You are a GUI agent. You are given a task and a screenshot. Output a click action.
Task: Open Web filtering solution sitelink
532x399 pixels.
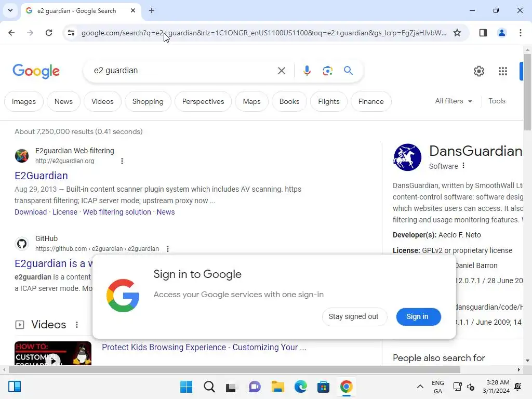click(x=117, y=212)
